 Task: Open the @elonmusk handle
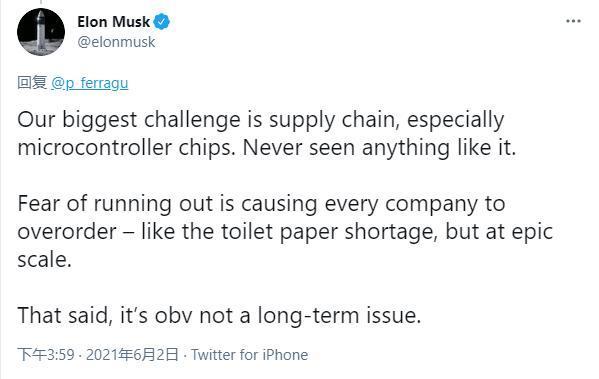[116, 42]
